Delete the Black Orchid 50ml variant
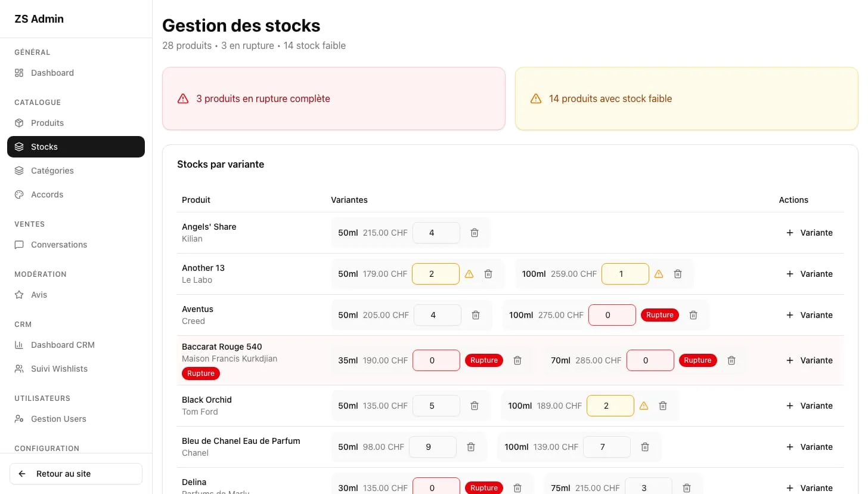 click(x=475, y=406)
